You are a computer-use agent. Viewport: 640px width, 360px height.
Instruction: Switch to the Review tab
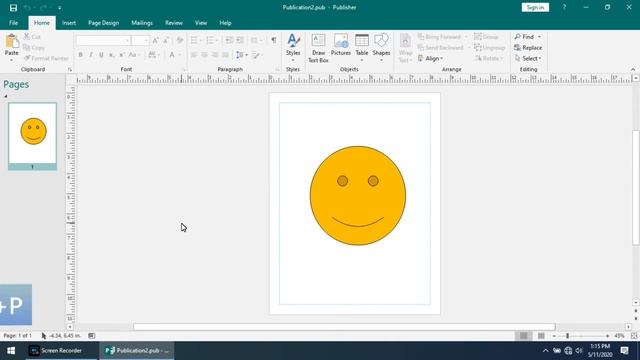click(173, 23)
